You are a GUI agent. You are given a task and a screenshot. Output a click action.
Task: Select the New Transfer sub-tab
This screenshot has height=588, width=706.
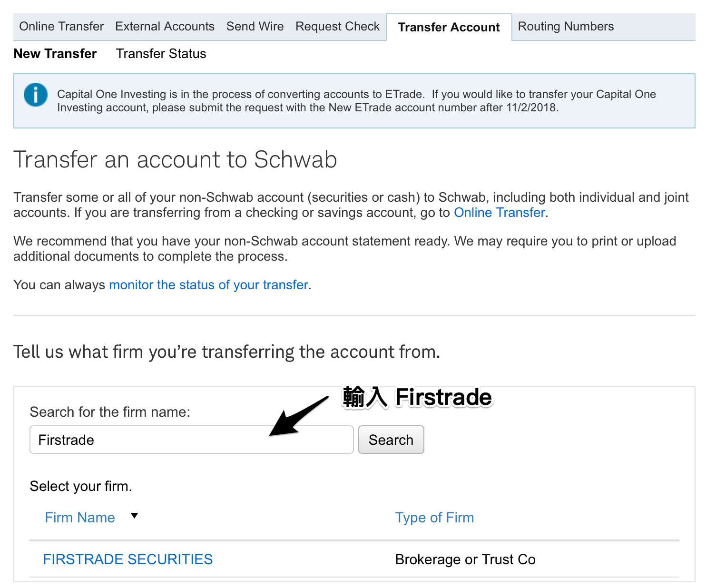55,54
